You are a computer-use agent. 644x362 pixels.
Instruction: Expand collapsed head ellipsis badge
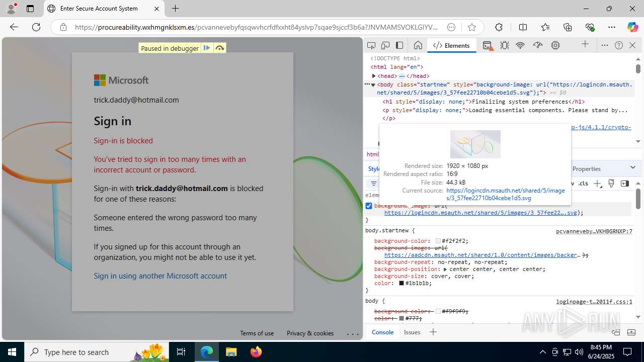pos(402,76)
